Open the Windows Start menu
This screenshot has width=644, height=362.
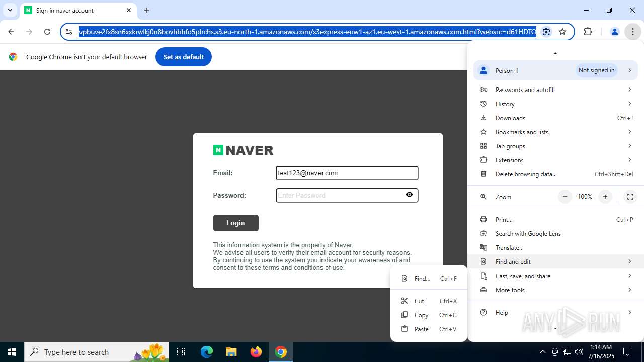[12, 352]
